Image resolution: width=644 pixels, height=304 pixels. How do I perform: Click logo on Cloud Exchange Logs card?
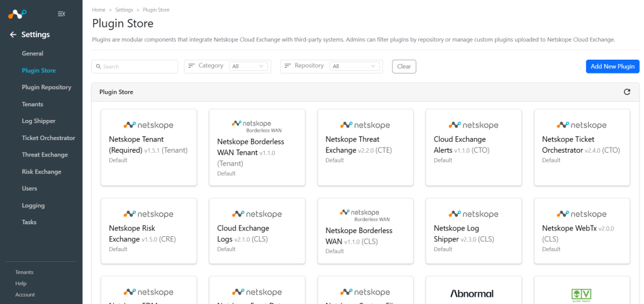[x=257, y=214]
